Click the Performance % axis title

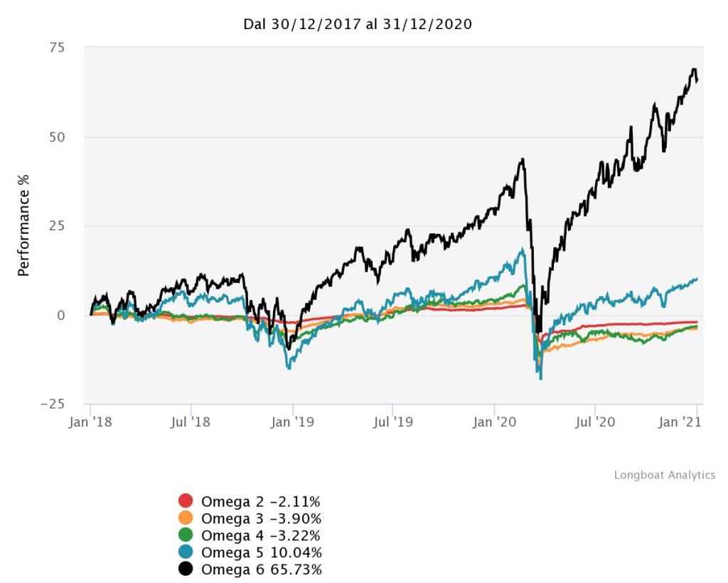pos(23,225)
